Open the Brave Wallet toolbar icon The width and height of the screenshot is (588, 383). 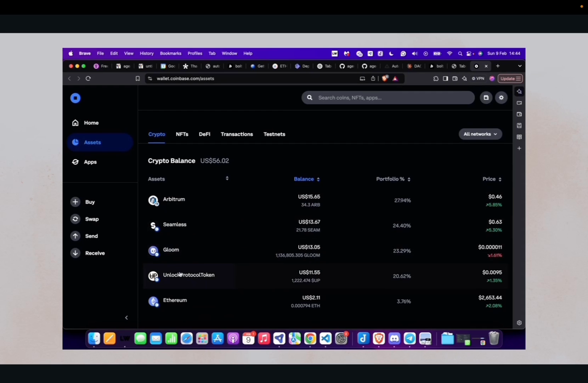click(455, 79)
